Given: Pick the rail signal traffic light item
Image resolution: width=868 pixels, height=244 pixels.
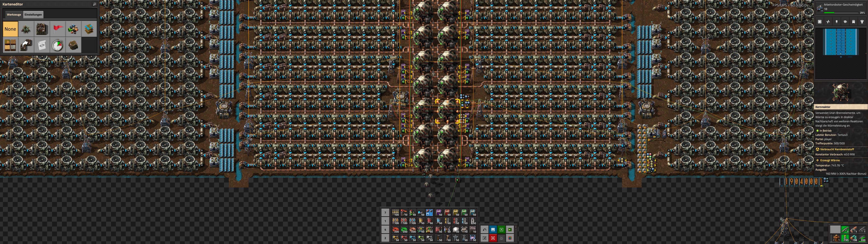Looking at the screenshot, I should pyautogui.click(x=412, y=213).
